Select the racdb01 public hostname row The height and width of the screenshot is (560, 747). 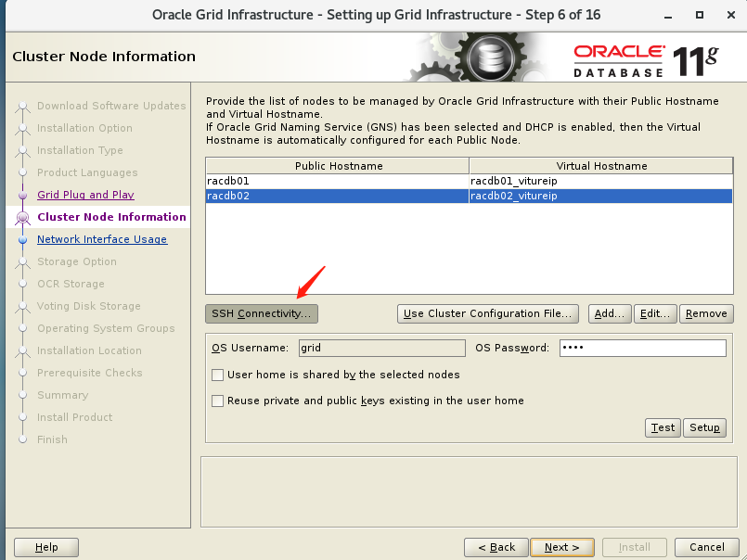[x=337, y=181]
